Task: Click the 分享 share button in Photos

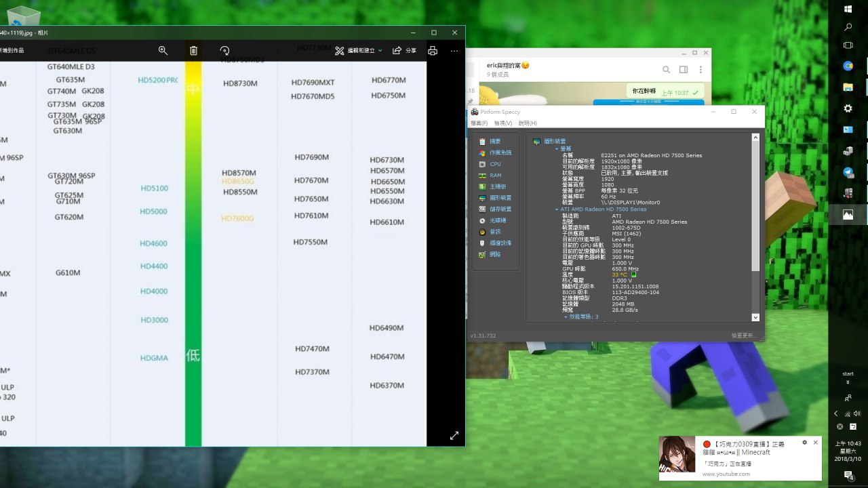Action: pos(405,50)
